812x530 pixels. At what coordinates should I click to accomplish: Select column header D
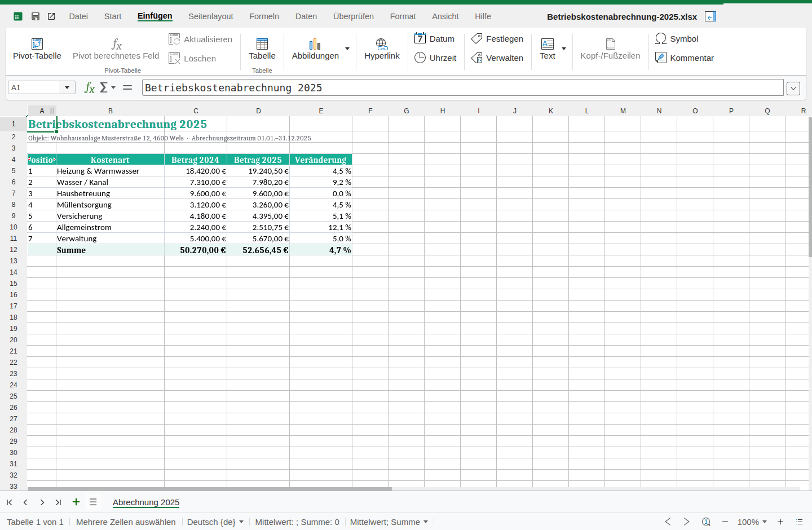[x=258, y=111]
